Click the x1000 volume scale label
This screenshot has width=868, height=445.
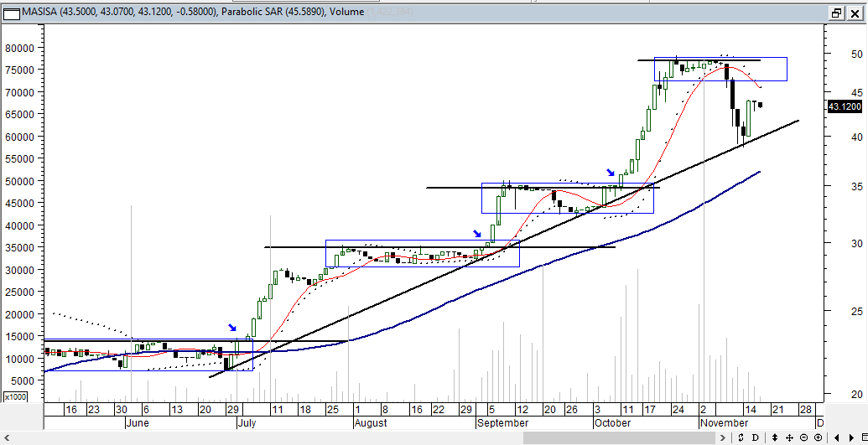[x=15, y=397]
